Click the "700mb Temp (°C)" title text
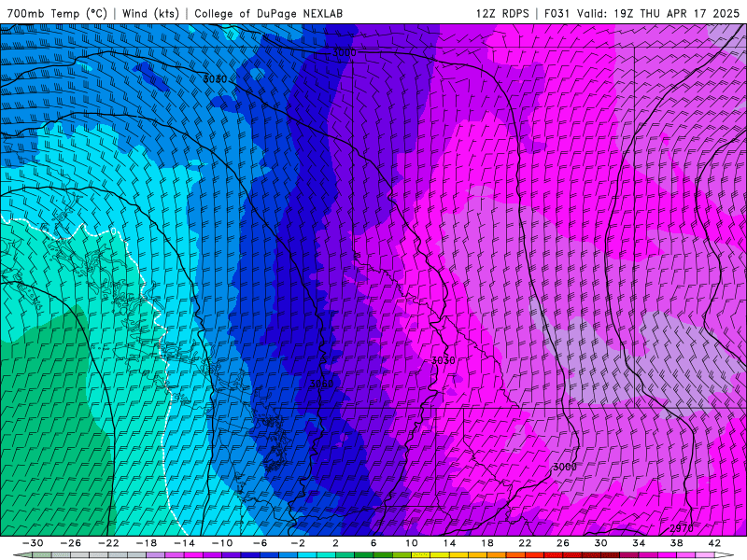747x560 pixels. coord(57,13)
